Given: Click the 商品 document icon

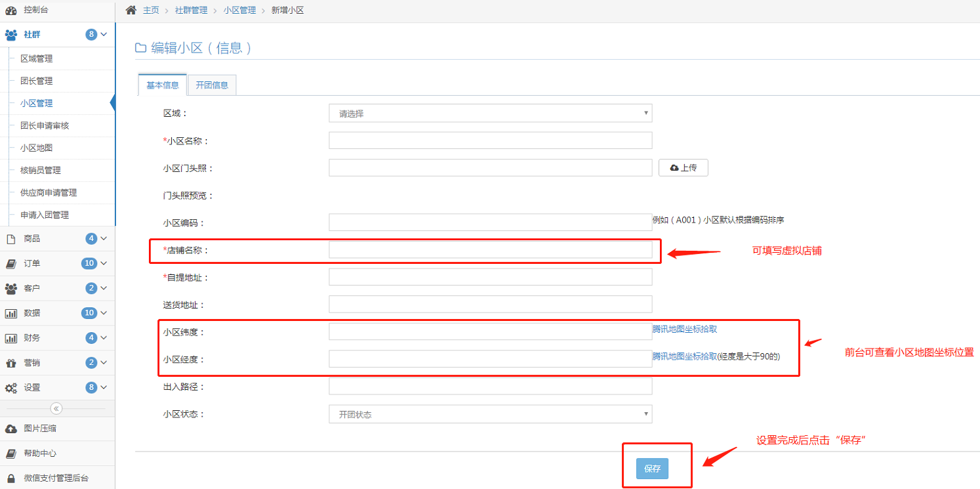Looking at the screenshot, I should (x=10, y=238).
